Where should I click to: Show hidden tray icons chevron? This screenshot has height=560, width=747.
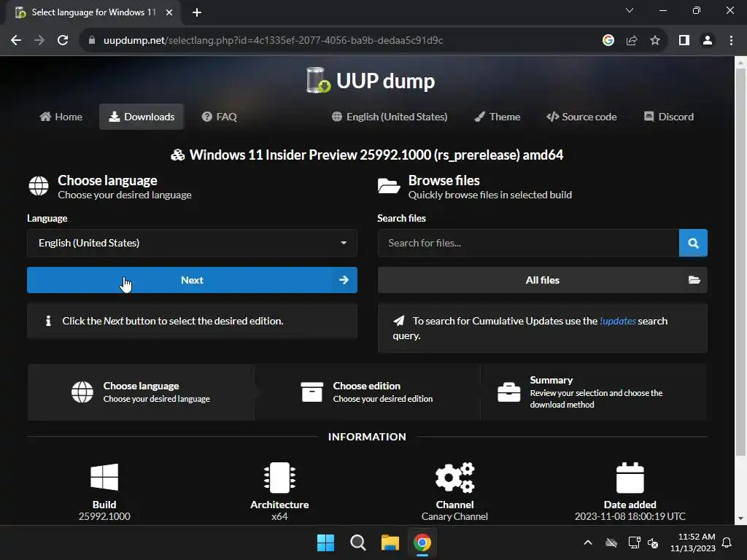tap(588, 542)
